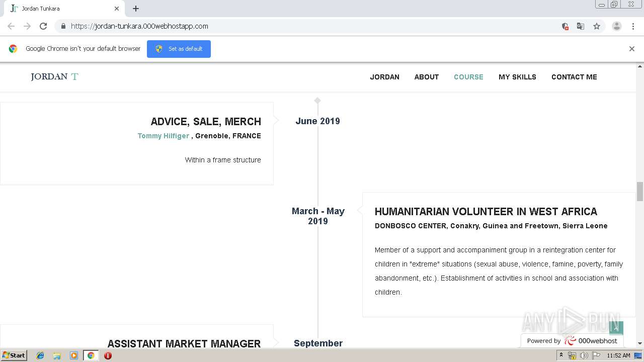Reload the current page

43,26
